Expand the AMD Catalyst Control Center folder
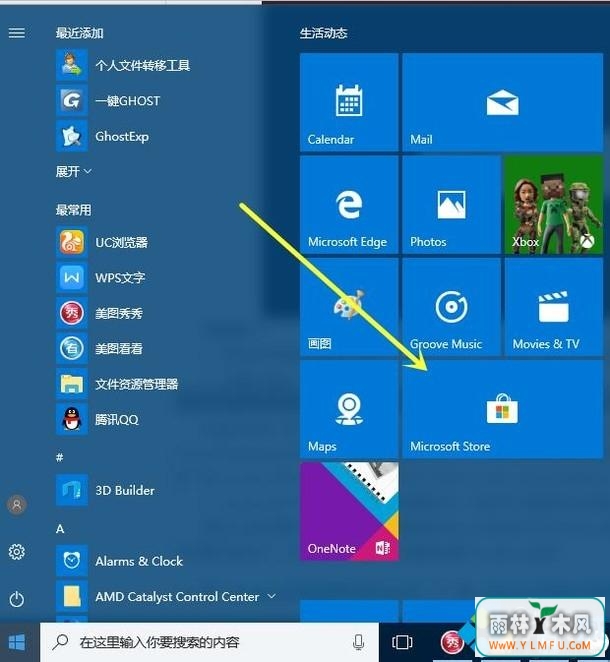Screen dimensions: 610x662 [272, 596]
